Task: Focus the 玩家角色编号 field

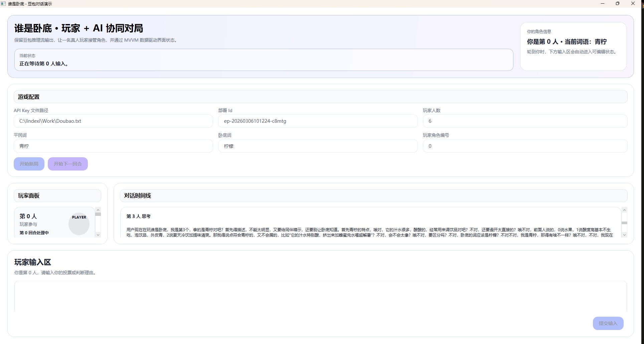Action: 525,146
